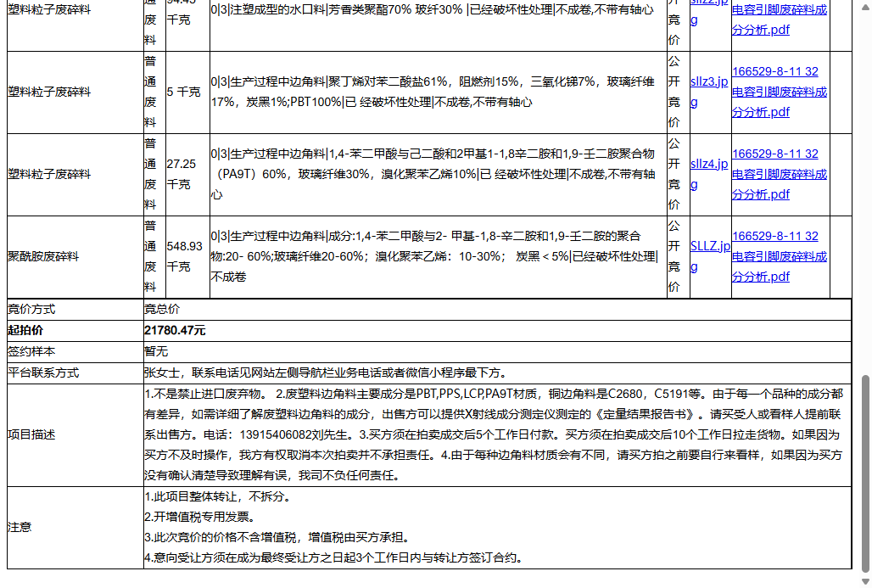
Task: Click the note 1.此项目整体转让，不拆分
Action: [219, 496]
